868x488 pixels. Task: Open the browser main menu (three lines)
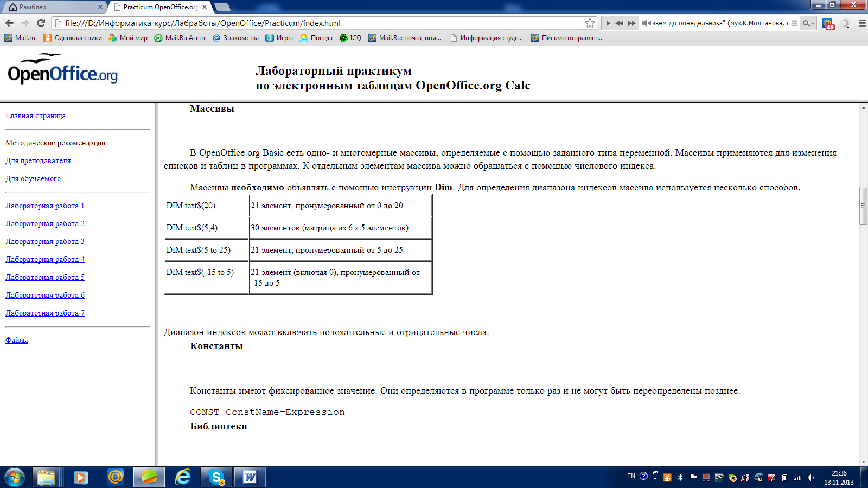pos(862,23)
